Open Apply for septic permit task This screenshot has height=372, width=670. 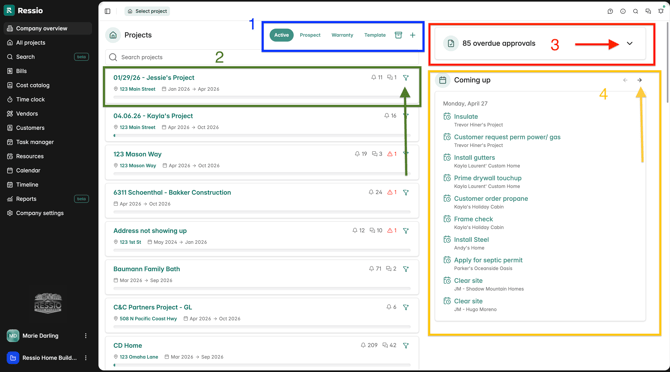click(x=488, y=260)
